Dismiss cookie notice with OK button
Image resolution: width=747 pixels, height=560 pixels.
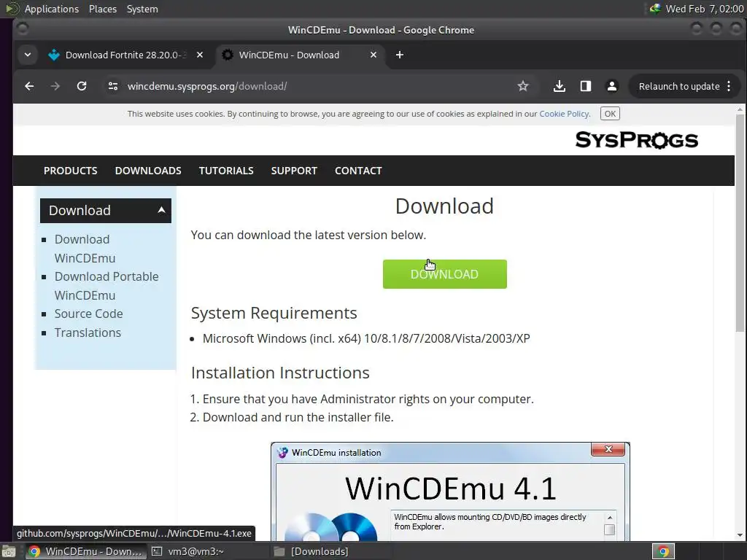[x=610, y=114]
